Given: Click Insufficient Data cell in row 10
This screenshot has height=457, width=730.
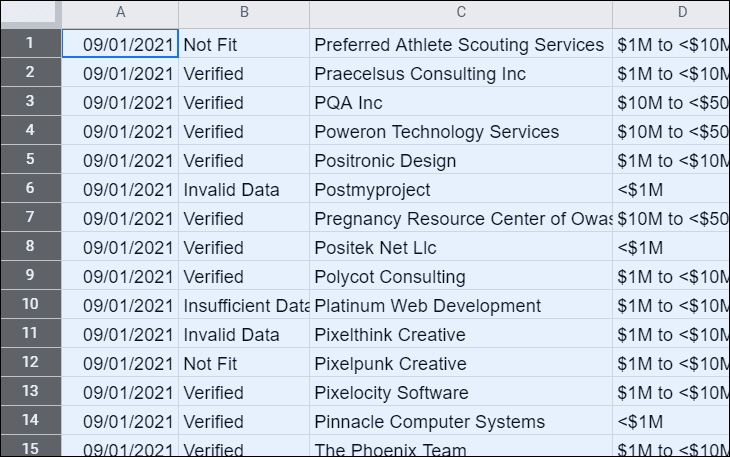Looking at the screenshot, I should [x=244, y=305].
